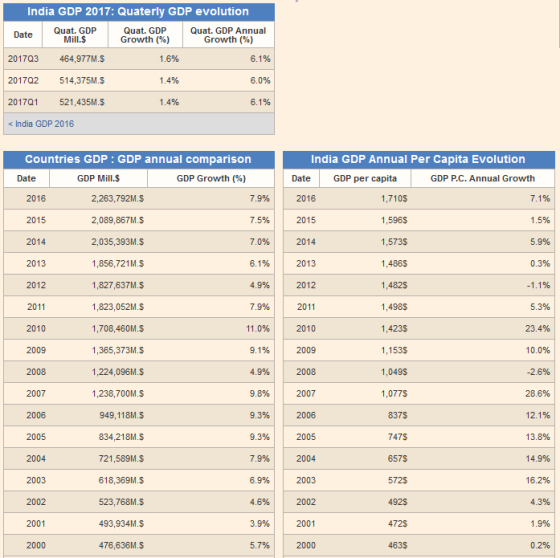The image size is (560, 558).
Task: Click Quat. GDP Annual Growth (%) header
Action: [x=228, y=35]
